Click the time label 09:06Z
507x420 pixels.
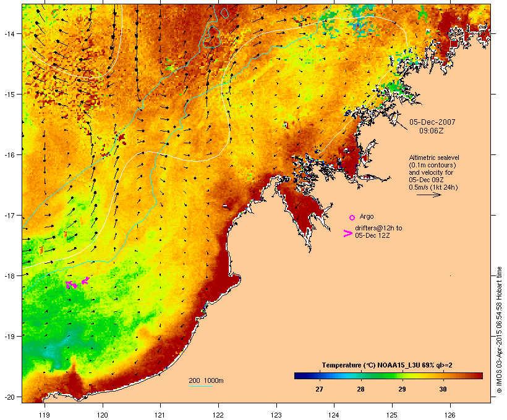point(432,131)
